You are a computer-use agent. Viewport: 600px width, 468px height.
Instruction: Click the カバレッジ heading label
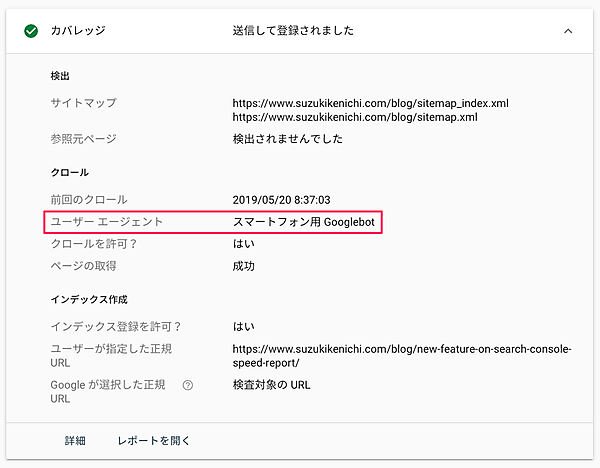tap(78, 31)
